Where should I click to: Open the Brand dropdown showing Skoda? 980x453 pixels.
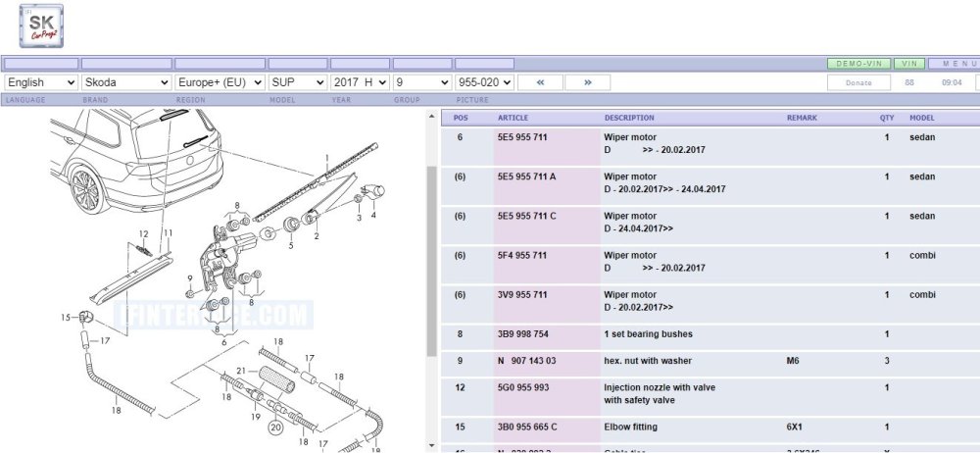126,82
